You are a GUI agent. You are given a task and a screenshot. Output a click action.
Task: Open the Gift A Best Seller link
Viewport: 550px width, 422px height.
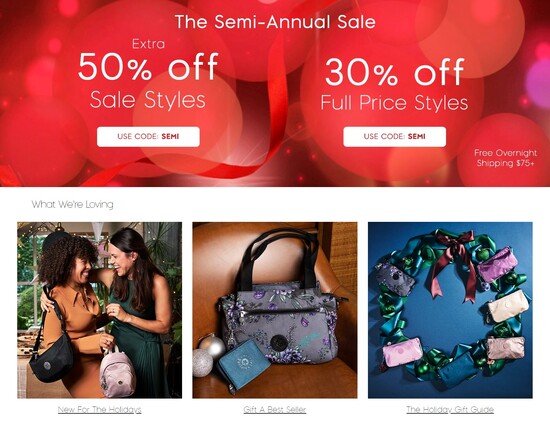tap(275, 409)
